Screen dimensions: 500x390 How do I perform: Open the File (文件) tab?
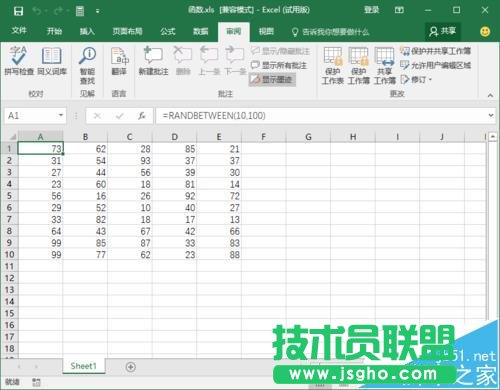click(x=19, y=31)
